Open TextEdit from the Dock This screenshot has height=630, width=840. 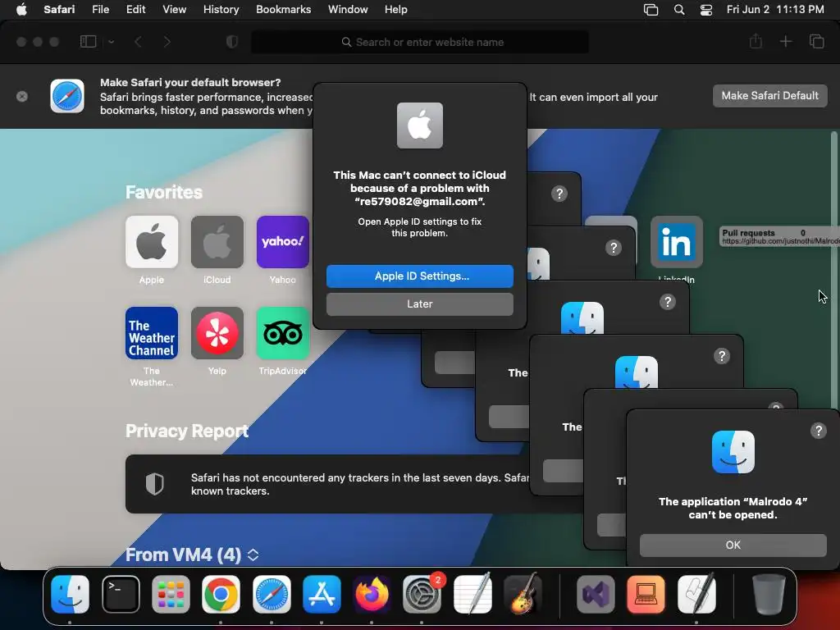[x=472, y=594]
